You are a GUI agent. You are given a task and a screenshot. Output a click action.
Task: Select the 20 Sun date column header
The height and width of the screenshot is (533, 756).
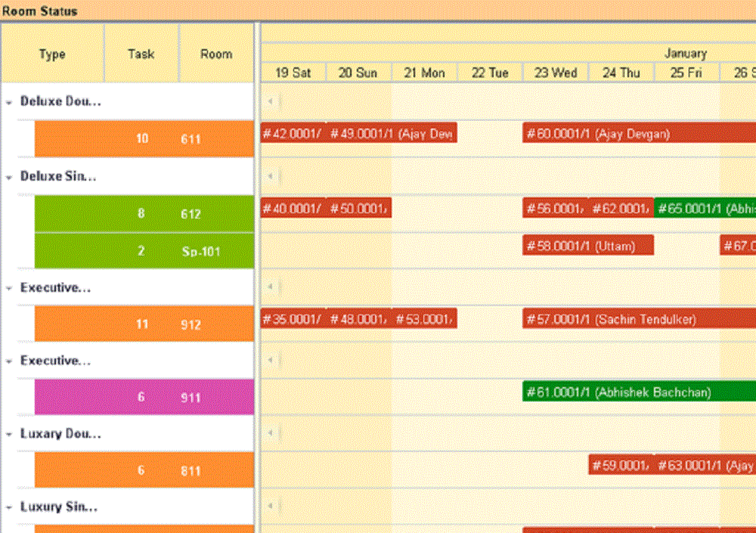click(358, 73)
